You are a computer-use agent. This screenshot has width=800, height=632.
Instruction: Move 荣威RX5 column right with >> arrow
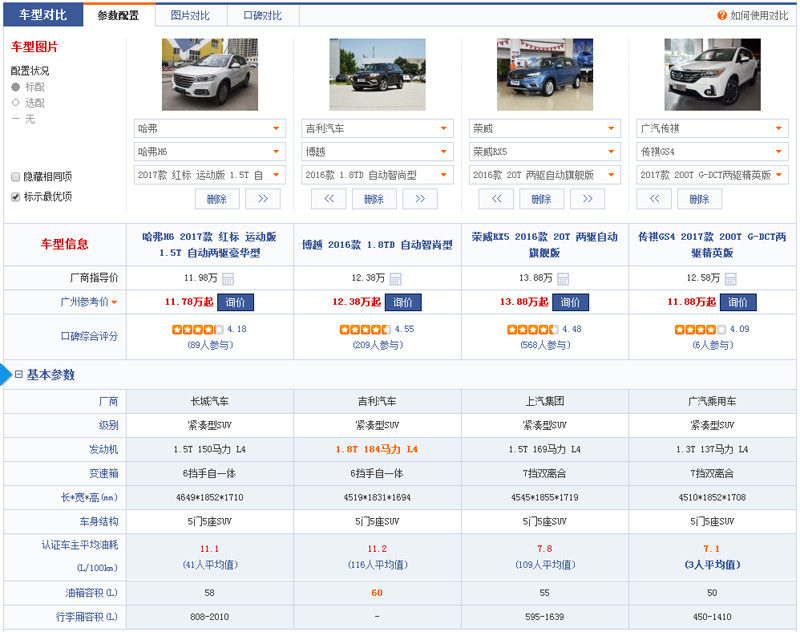click(x=587, y=199)
